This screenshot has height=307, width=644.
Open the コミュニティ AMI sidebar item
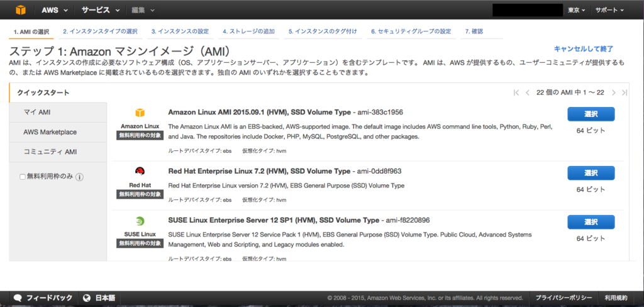click(x=58, y=152)
